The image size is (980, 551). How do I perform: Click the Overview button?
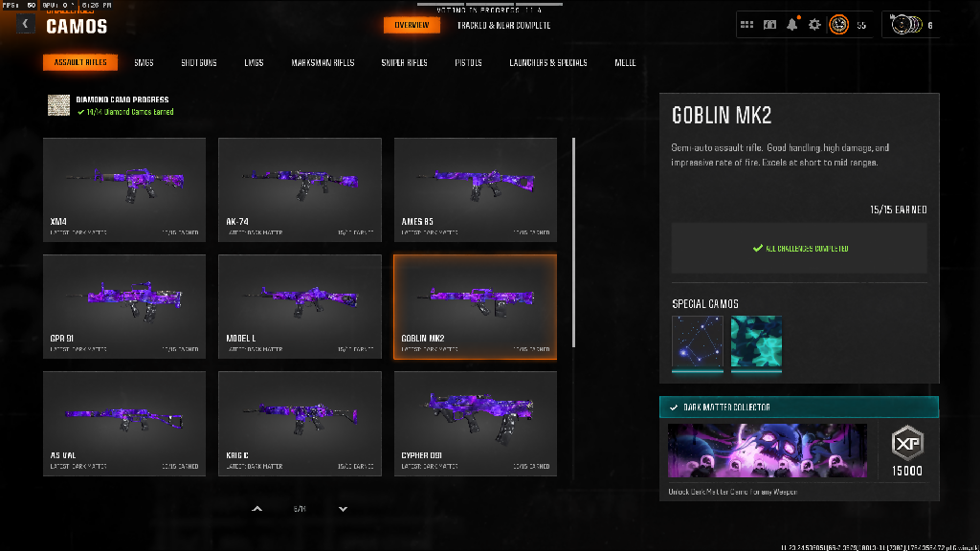(x=412, y=25)
